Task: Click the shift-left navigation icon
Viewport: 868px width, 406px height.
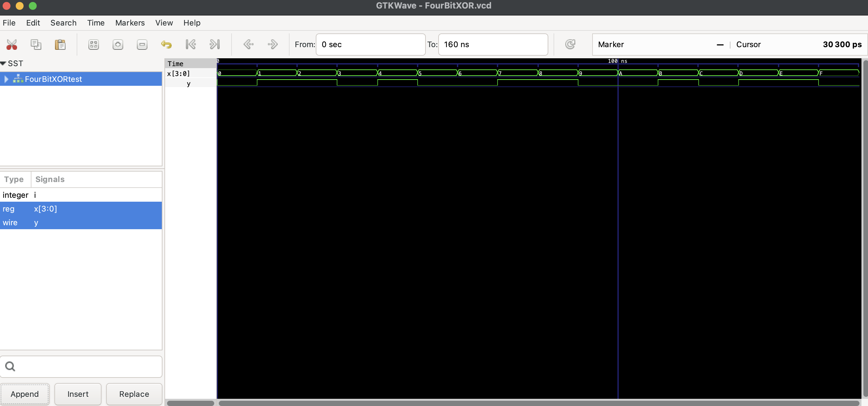Action: [249, 44]
